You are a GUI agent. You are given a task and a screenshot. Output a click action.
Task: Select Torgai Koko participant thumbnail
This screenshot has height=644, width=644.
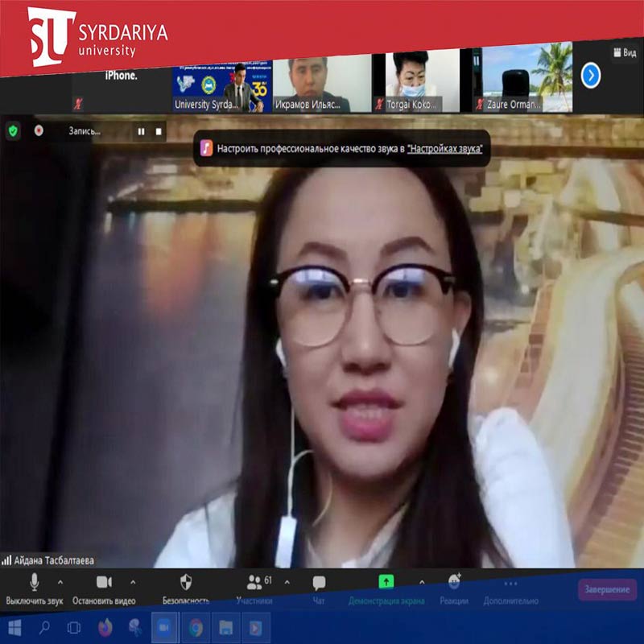[x=415, y=80]
